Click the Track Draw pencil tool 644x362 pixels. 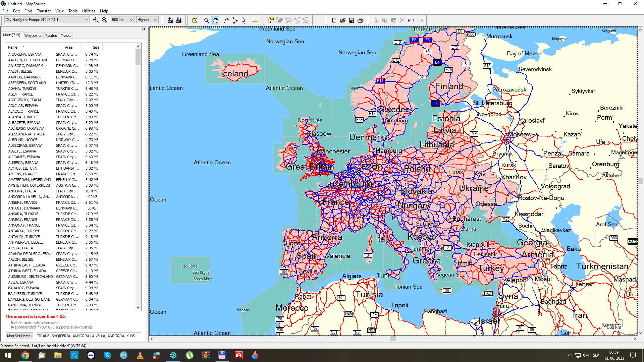(271, 20)
